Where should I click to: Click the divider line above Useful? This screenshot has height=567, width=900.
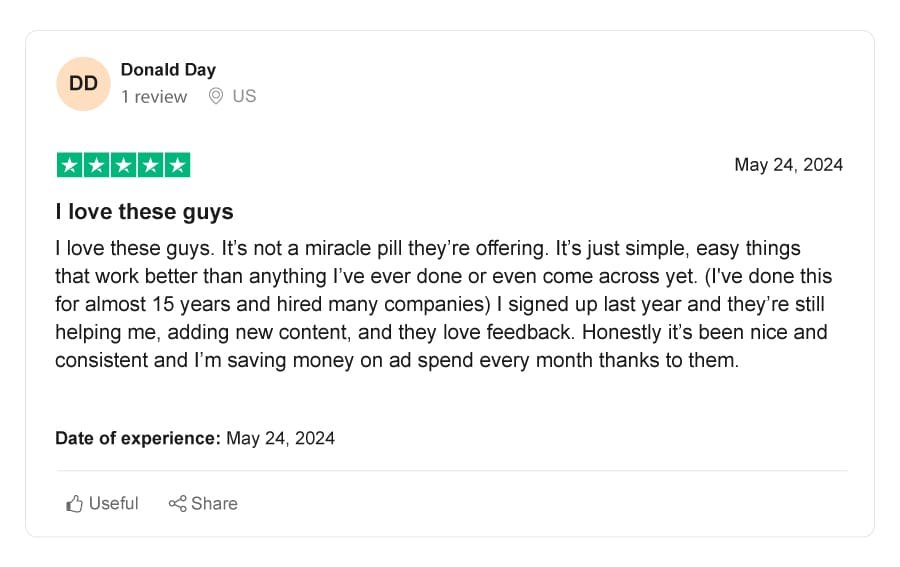[452, 471]
